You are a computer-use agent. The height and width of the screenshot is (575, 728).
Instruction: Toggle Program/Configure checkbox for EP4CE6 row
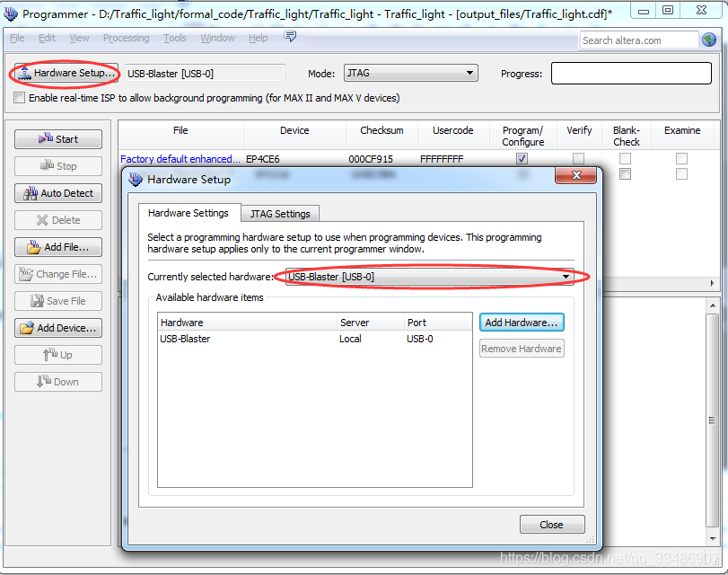(522, 158)
